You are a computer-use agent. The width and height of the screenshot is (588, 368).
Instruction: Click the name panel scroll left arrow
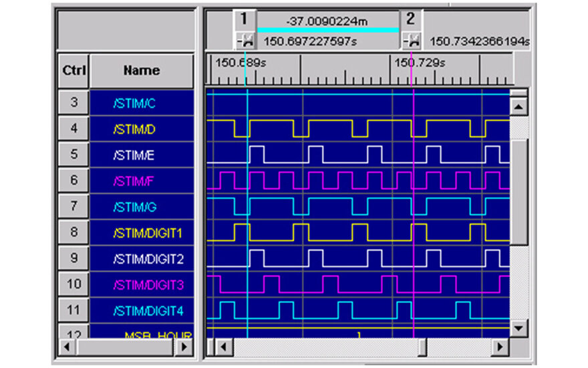pyautogui.click(x=67, y=347)
